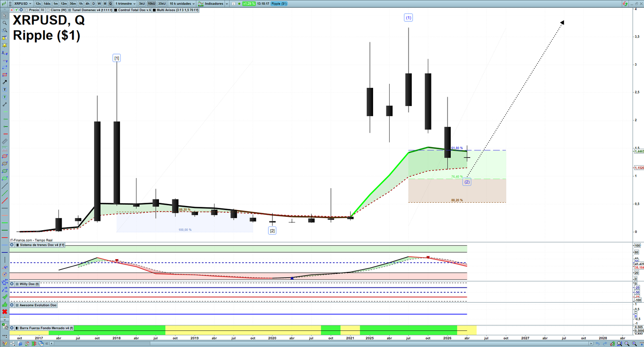
Task: Open the 1 trimestre timeframe dropdown
Action: coord(126,4)
